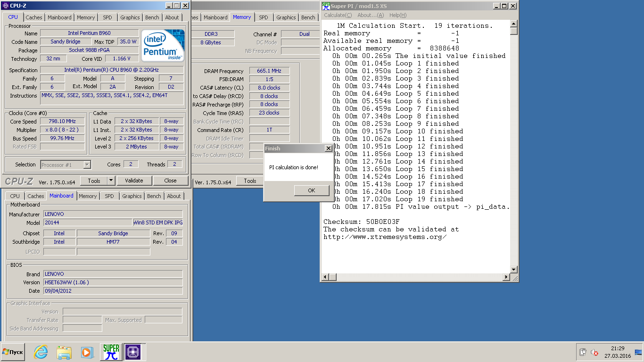Click the Super PI horizontal scrollbar left arrow
This screenshot has width=644, height=362.
coord(325,277)
